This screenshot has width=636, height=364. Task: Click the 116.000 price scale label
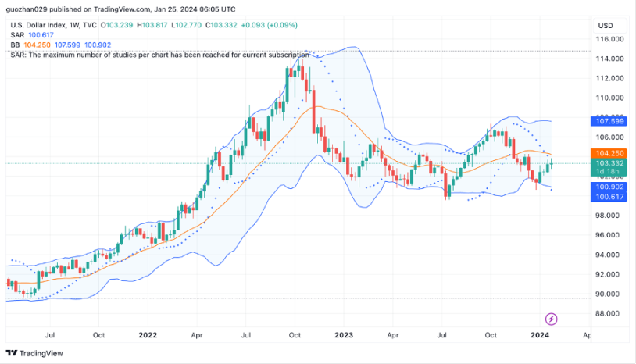click(x=609, y=39)
